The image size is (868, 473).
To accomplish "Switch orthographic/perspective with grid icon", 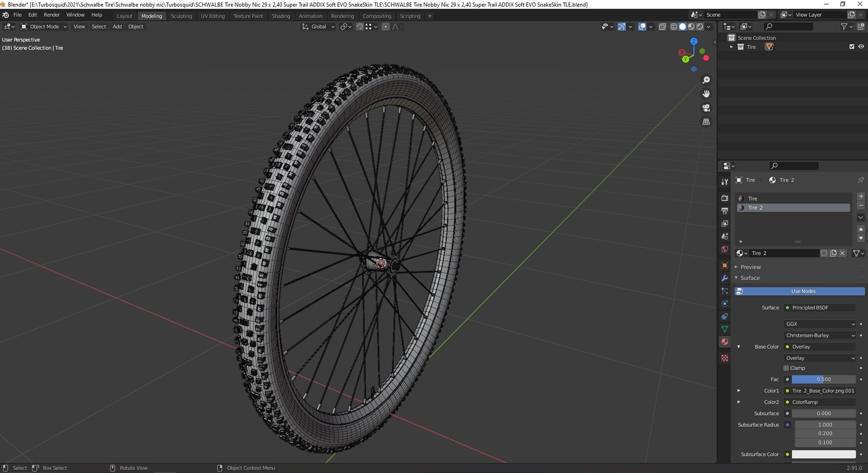I will pos(706,122).
